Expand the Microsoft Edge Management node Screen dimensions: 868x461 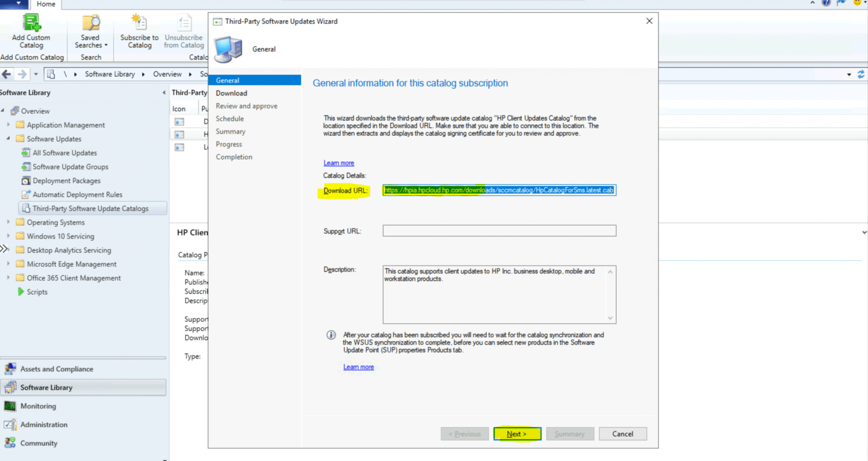pos(8,263)
